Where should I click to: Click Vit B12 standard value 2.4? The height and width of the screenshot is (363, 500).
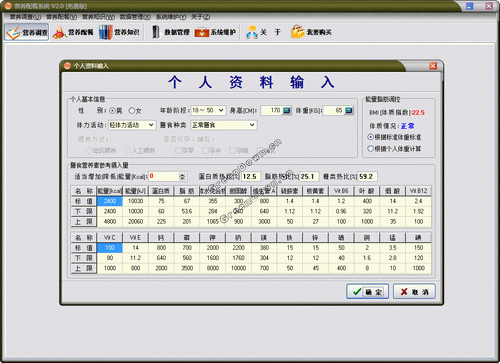tap(418, 201)
